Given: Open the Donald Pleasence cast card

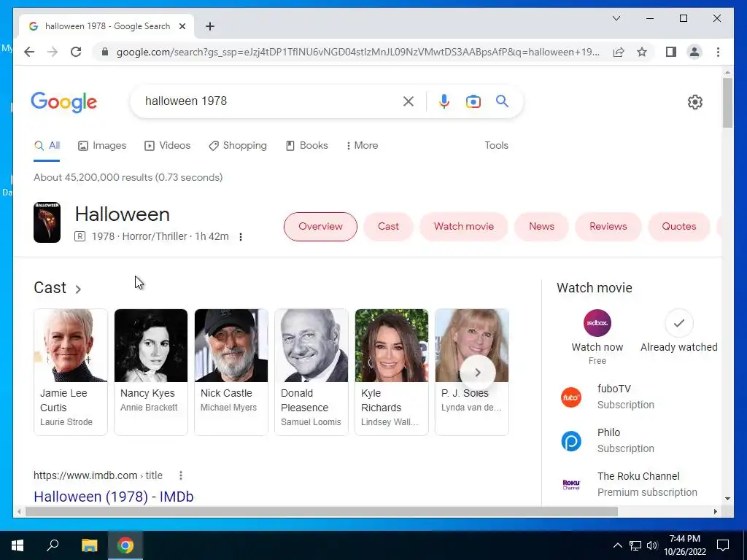Looking at the screenshot, I should click(x=311, y=372).
